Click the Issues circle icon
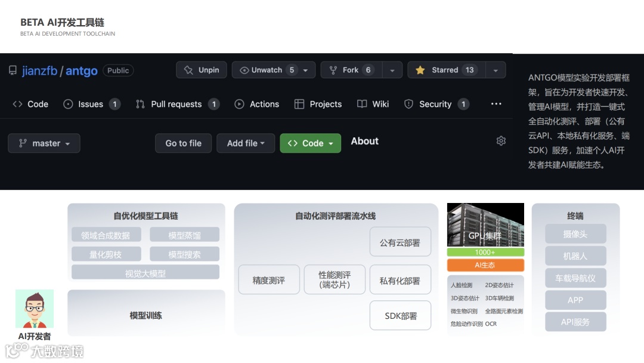Image resolution: width=644 pixels, height=363 pixels. (68, 104)
